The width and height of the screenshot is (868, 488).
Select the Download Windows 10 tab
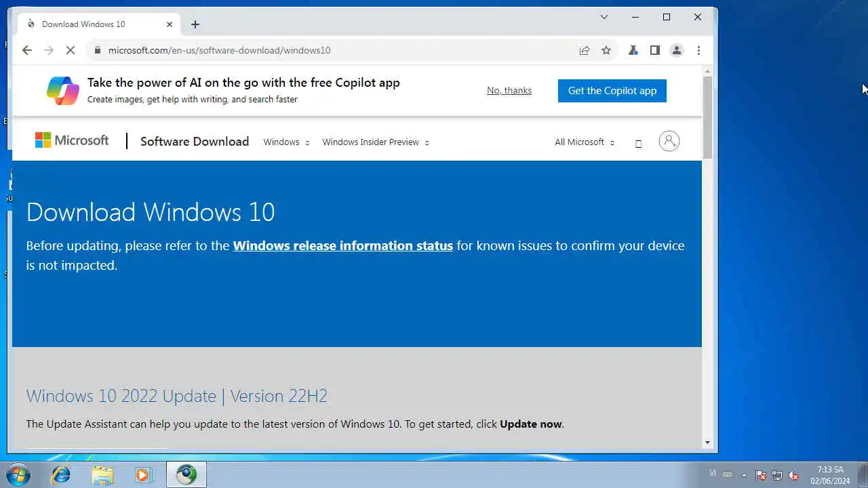[100, 24]
